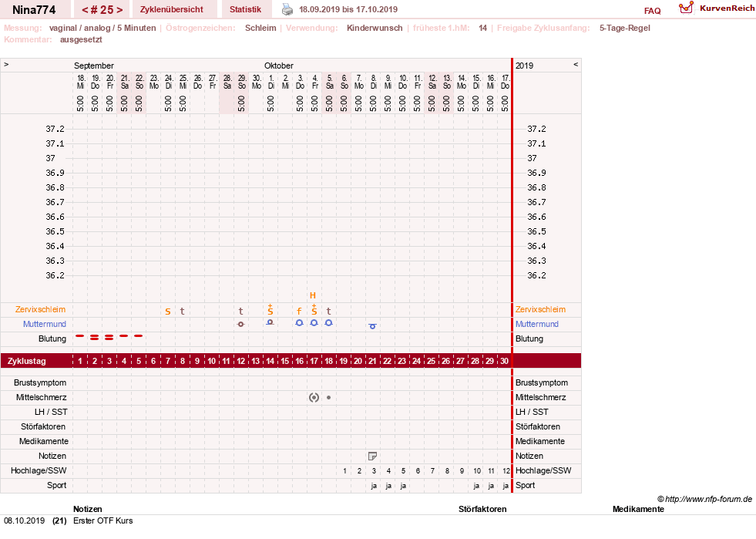The height and width of the screenshot is (539, 756).
Task: Open the Statistik tab
Action: tap(245, 9)
